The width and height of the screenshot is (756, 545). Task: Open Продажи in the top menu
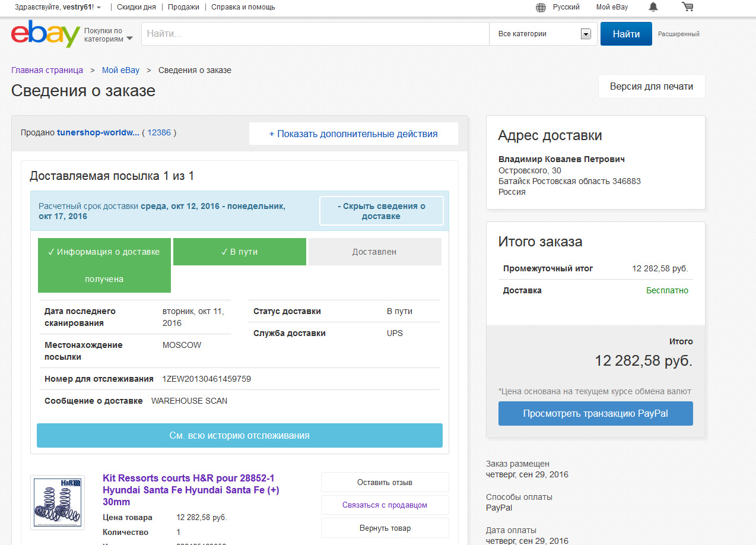(183, 7)
